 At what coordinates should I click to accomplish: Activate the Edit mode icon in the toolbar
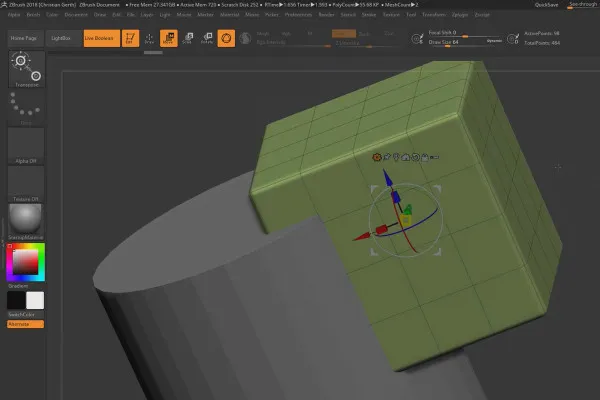point(130,38)
